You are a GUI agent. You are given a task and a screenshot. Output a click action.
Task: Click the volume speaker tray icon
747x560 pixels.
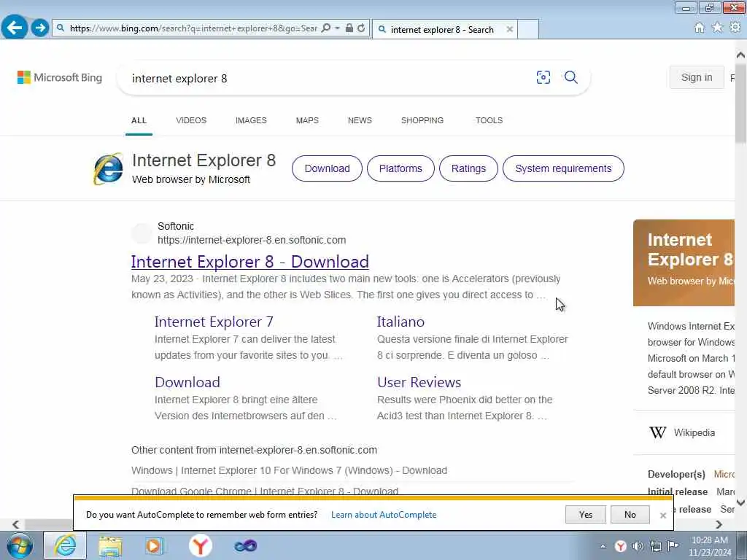[638, 546]
